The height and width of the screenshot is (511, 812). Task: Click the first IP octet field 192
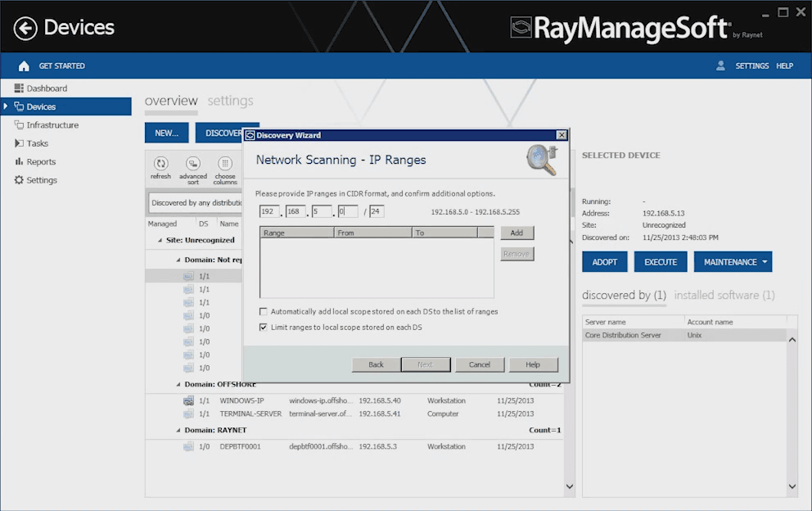pos(269,211)
